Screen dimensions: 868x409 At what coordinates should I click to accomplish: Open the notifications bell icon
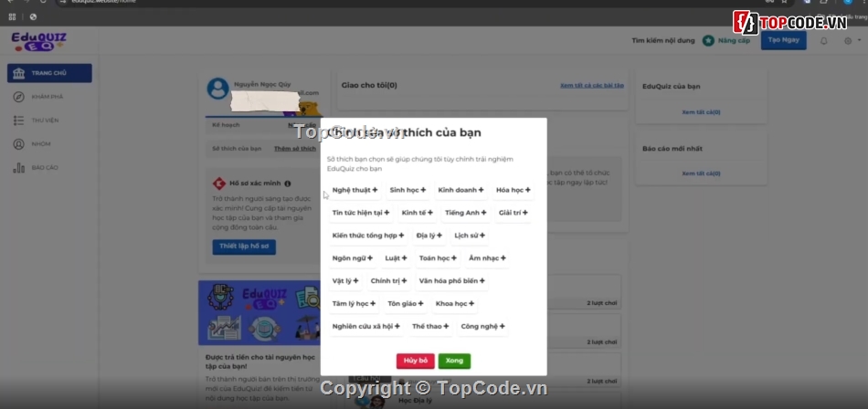[x=824, y=41]
